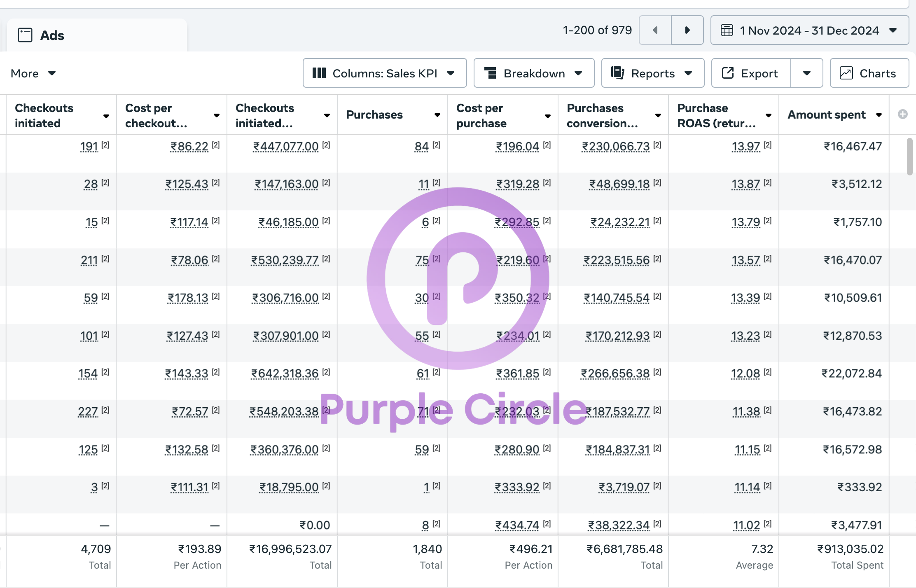Screen dimensions: 916x588
Task: Sort by Amount spent column header
Action: (826, 114)
